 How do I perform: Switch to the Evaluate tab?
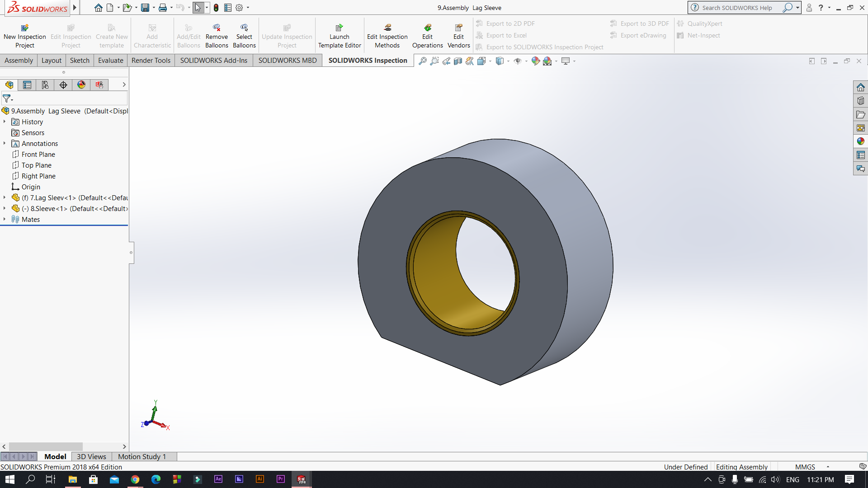111,60
